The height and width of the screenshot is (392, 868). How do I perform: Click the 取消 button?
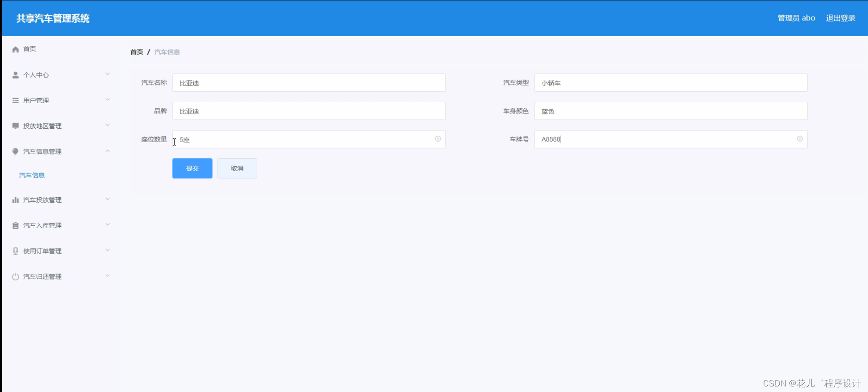[237, 168]
